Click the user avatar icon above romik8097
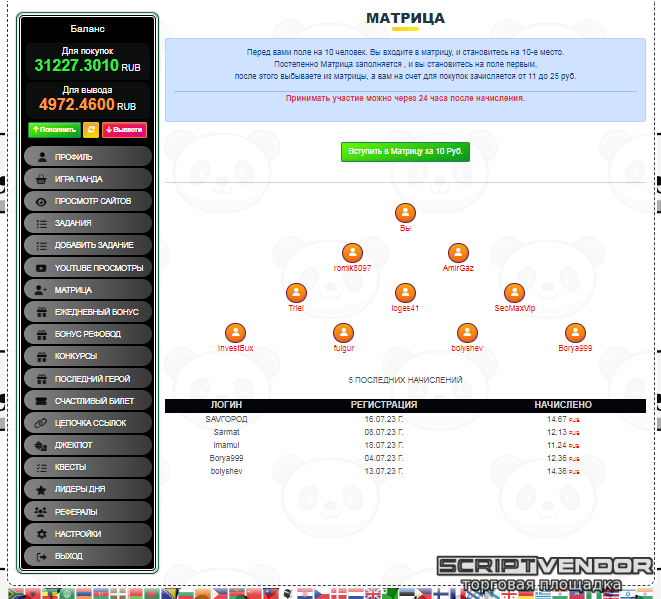Screen dimensions: 661x599 [x=352, y=253]
